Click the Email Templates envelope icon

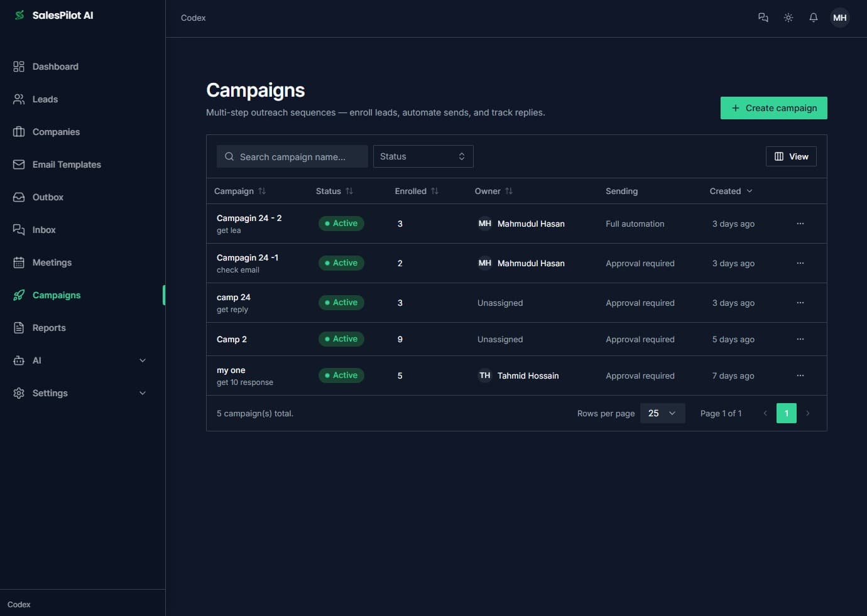tap(19, 165)
